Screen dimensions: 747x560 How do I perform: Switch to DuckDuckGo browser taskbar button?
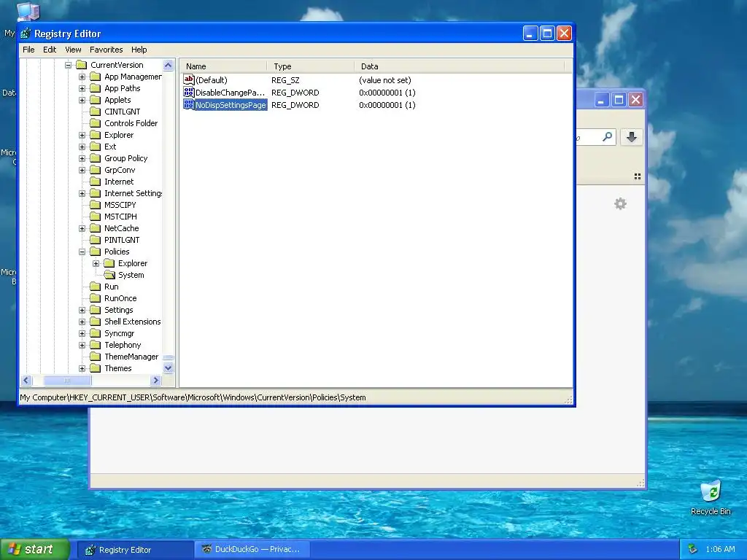(253, 550)
